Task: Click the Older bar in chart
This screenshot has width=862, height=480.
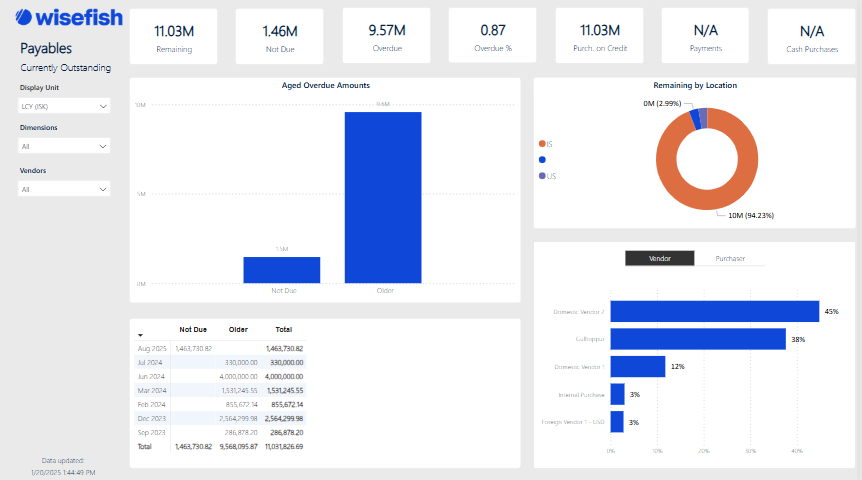Action: [x=383, y=197]
